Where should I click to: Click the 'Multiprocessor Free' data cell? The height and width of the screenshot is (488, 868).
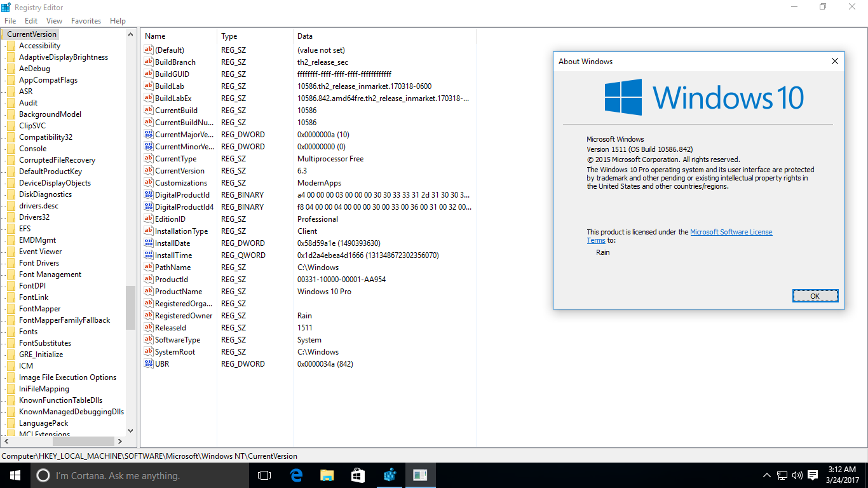tap(330, 159)
